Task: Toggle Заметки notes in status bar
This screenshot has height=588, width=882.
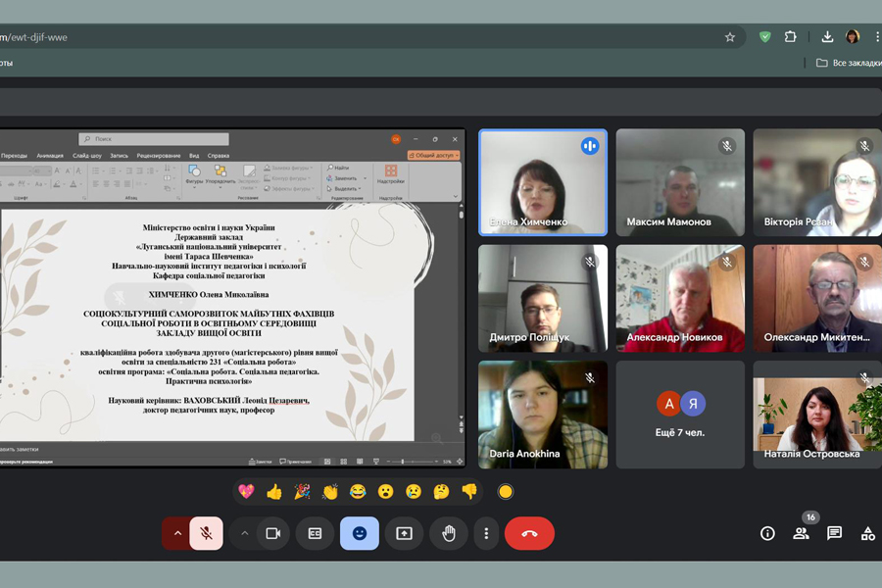Action: [x=260, y=462]
